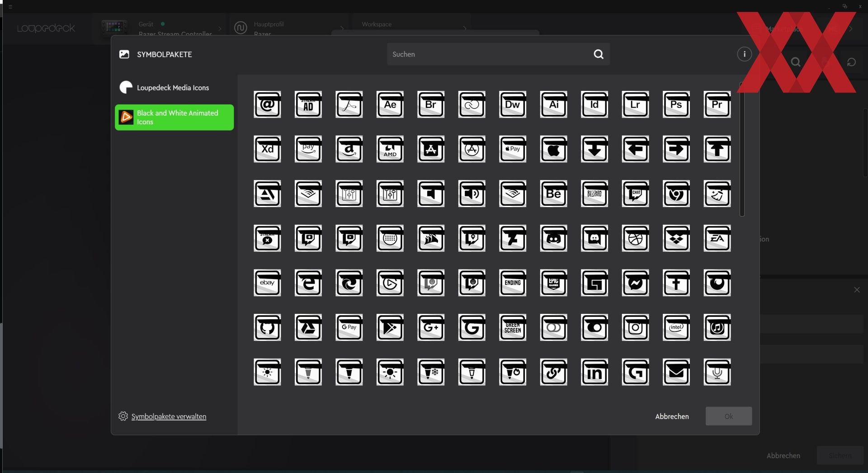Select the microphone icon
The image size is (868, 473).
pyautogui.click(x=717, y=372)
